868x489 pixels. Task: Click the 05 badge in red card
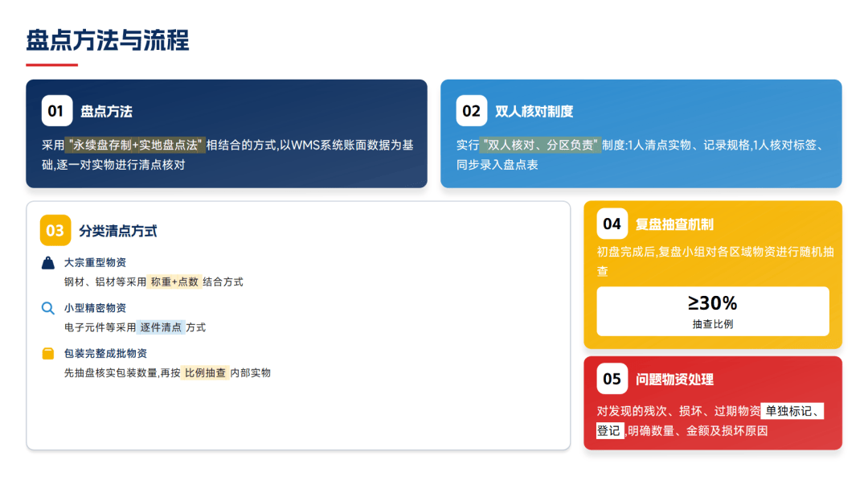[x=612, y=379]
